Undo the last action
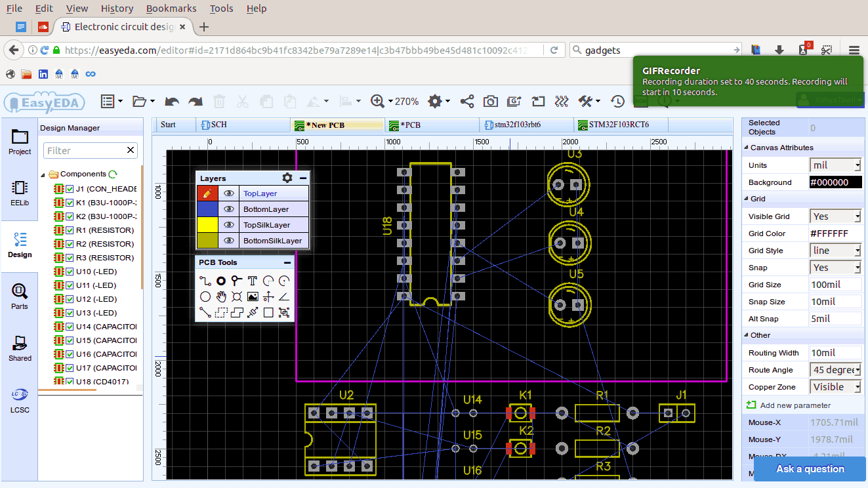This screenshot has width=868, height=488. [x=171, y=101]
